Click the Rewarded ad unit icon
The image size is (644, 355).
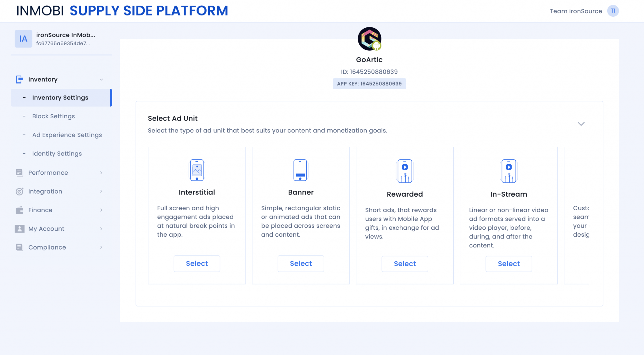click(x=405, y=171)
